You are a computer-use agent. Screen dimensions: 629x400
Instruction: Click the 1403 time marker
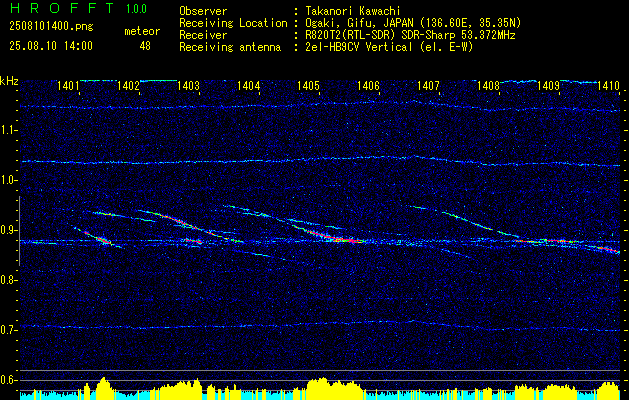coord(188,85)
